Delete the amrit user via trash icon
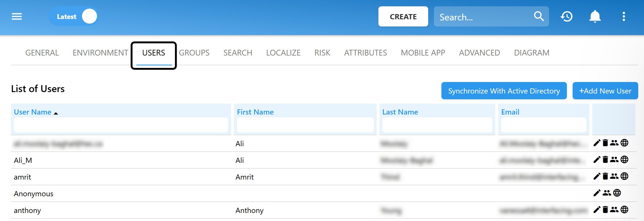Image resolution: width=644 pixels, height=221 pixels. [605, 176]
